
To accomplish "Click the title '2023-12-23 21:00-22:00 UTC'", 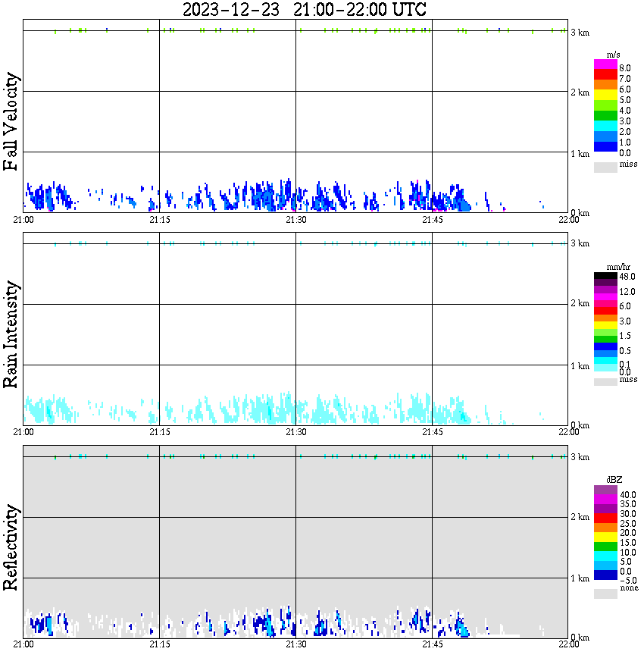I will pyautogui.click(x=304, y=10).
